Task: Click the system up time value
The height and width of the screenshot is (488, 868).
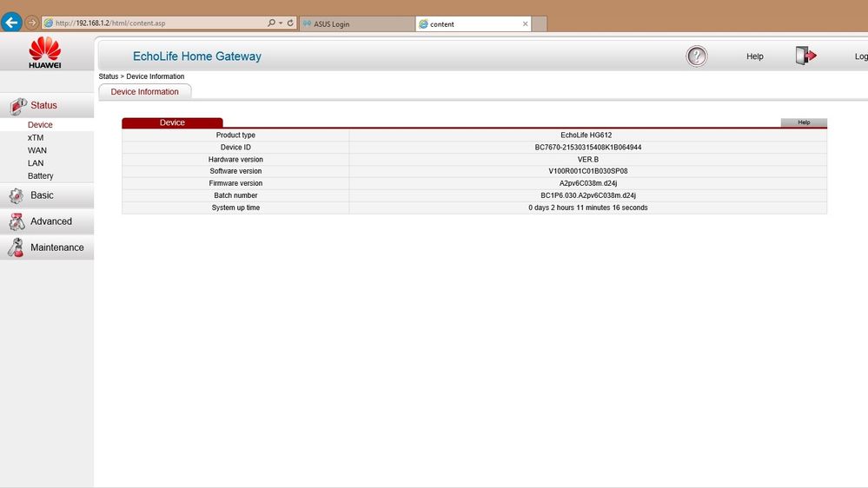Action: [x=588, y=208]
